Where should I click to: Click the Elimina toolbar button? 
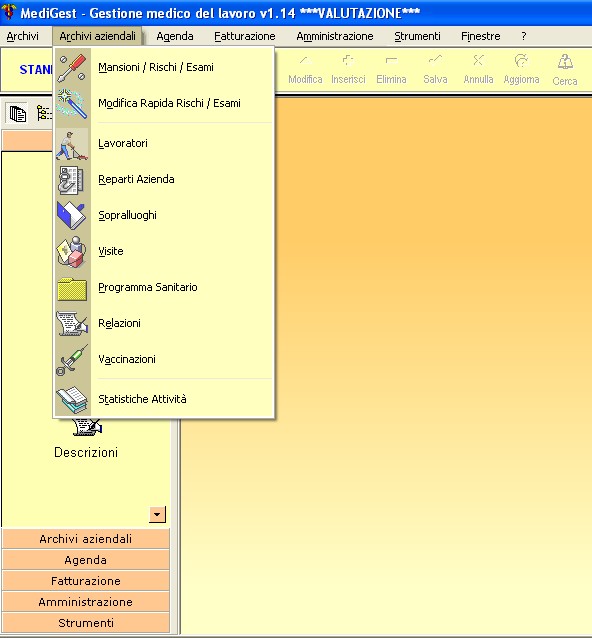click(391, 70)
